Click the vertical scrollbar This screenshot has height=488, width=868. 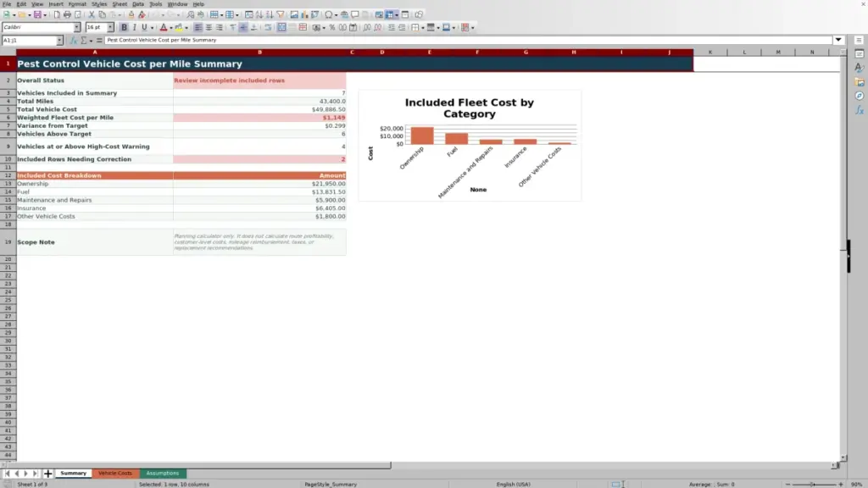(843, 256)
